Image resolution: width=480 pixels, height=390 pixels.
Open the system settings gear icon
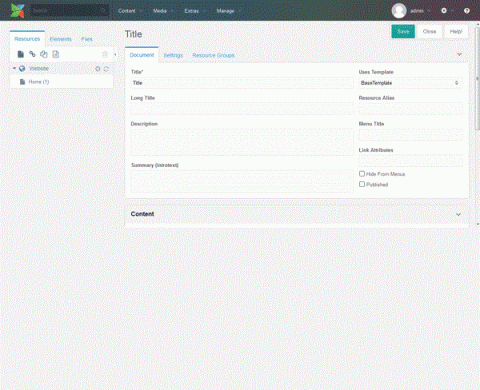[444, 11]
